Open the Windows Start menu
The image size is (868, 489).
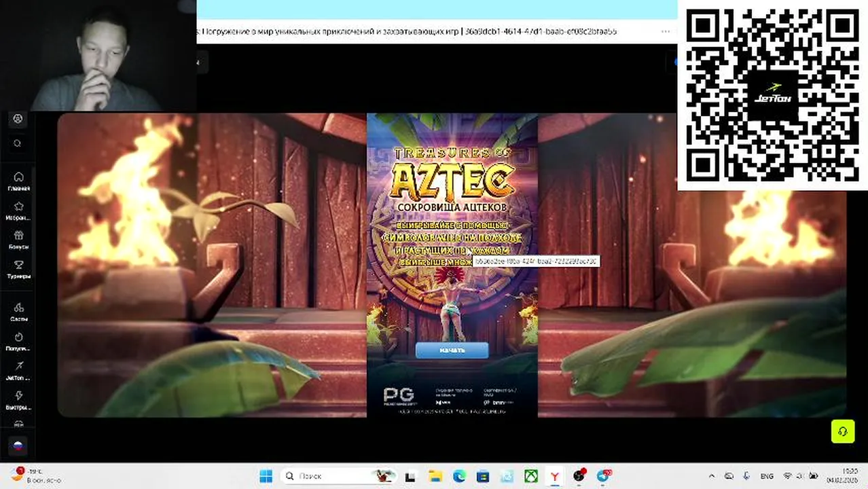coord(266,476)
